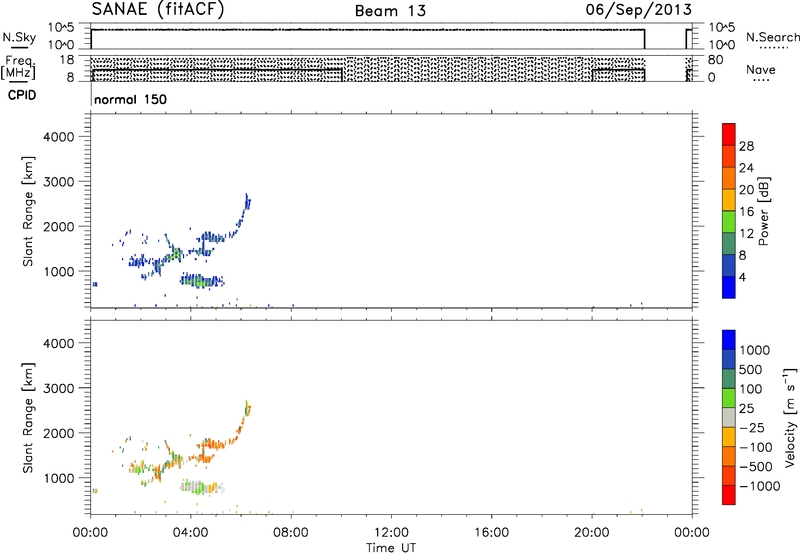800x554 pixels.
Task: Click the Power colorbar segment between 24 and 28
Action: pyautogui.click(x=729, y=156)
